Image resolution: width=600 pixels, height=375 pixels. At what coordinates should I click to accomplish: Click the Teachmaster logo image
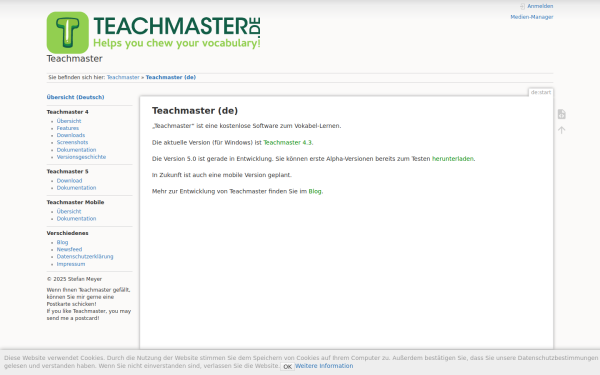153,33
